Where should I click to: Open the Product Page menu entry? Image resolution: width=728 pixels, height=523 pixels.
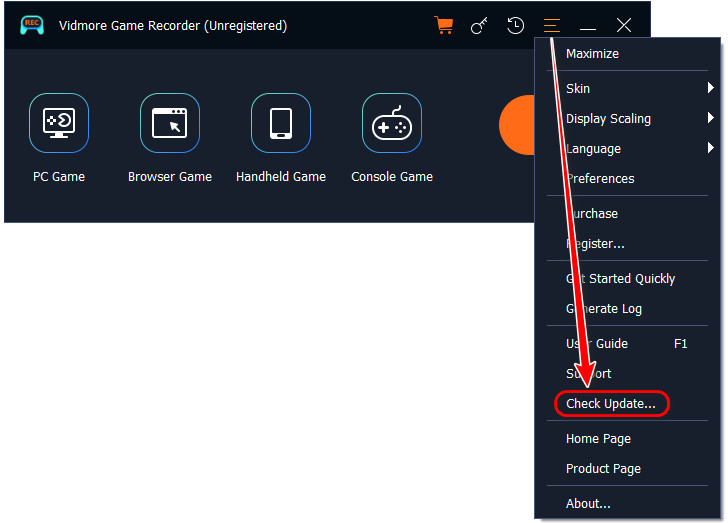603,468
